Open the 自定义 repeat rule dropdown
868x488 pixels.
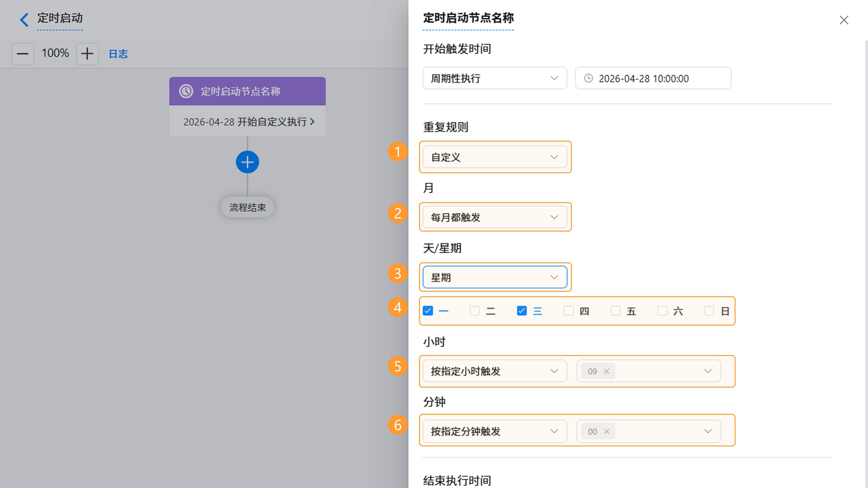[x=495, y=157]
